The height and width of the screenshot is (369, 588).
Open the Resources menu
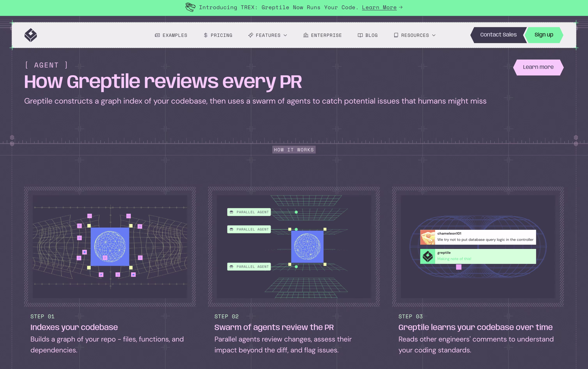pos(415,35)
